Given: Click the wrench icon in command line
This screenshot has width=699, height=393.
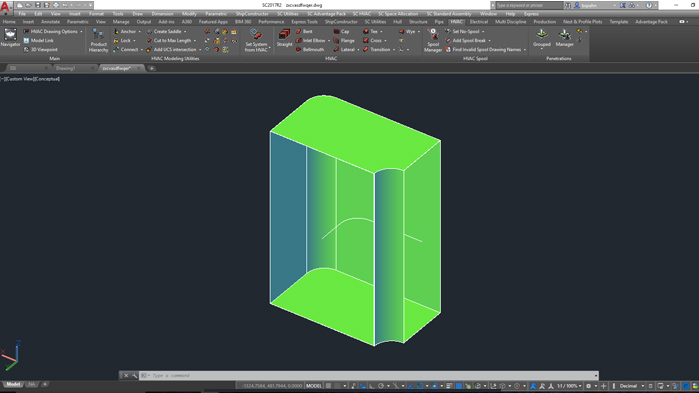Looking at the screenshot, I should (x=134, y=376).
